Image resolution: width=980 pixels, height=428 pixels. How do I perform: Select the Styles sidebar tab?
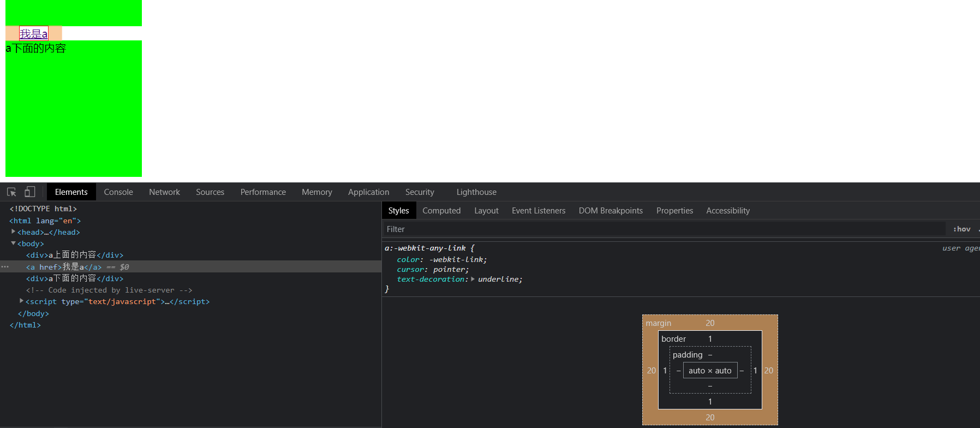398,211
